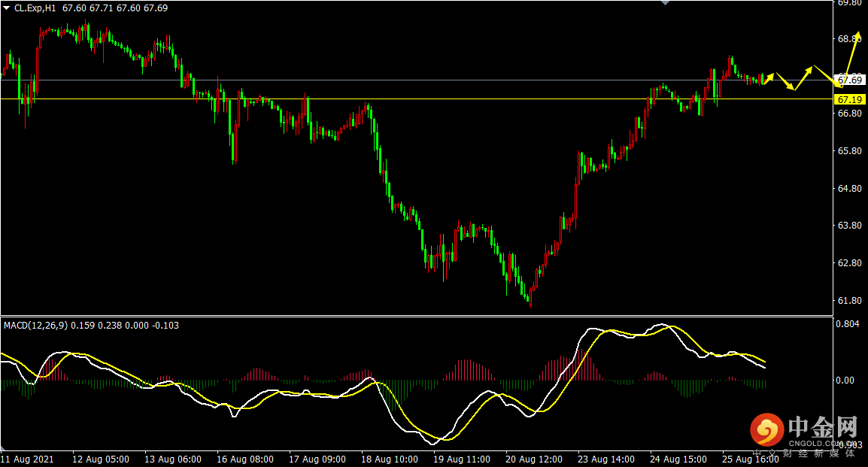Click the 66.80 price axis label
Viewport: 868px width, 467px height.
click(x=850, y=113)
